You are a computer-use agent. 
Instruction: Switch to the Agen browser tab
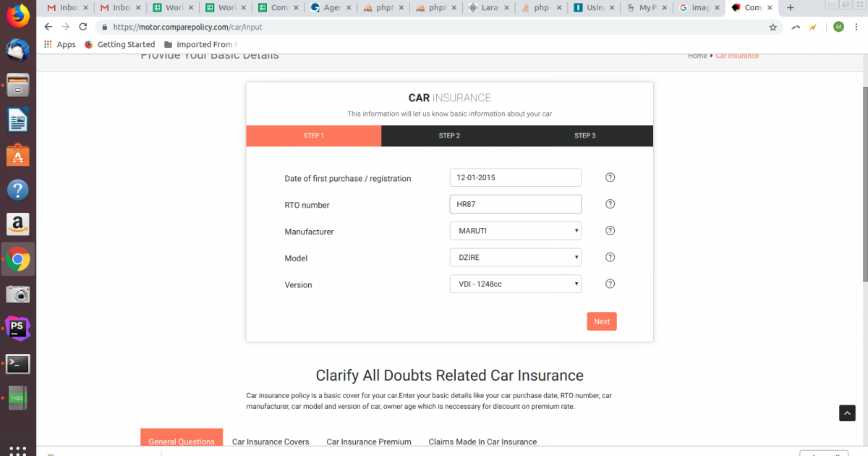pyautogui.click(x=331, y=8)
